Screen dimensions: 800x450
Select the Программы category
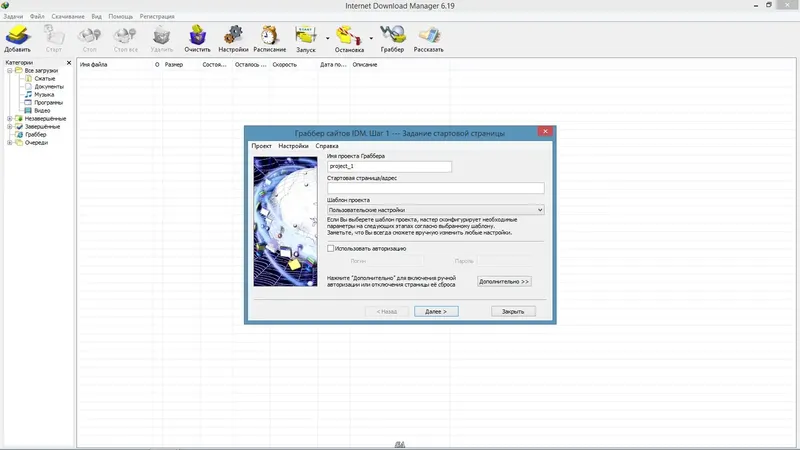click(x=48, y=103)
